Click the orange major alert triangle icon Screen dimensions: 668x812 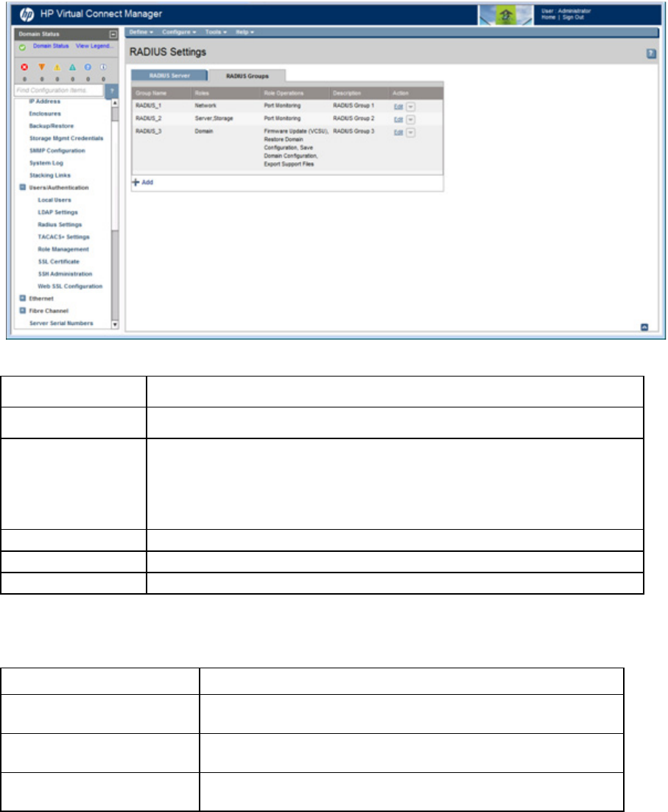point(41,67)
